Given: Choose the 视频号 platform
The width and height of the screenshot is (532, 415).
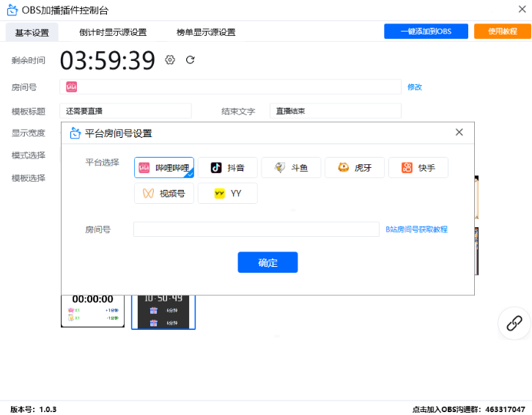Looking at the screenshot, I should 164,194.
